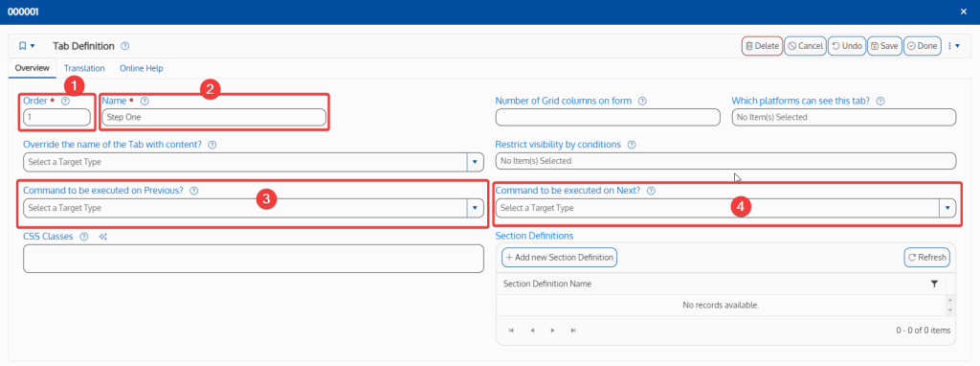
Task: Go to next page of grid
Action: [552, 331]
